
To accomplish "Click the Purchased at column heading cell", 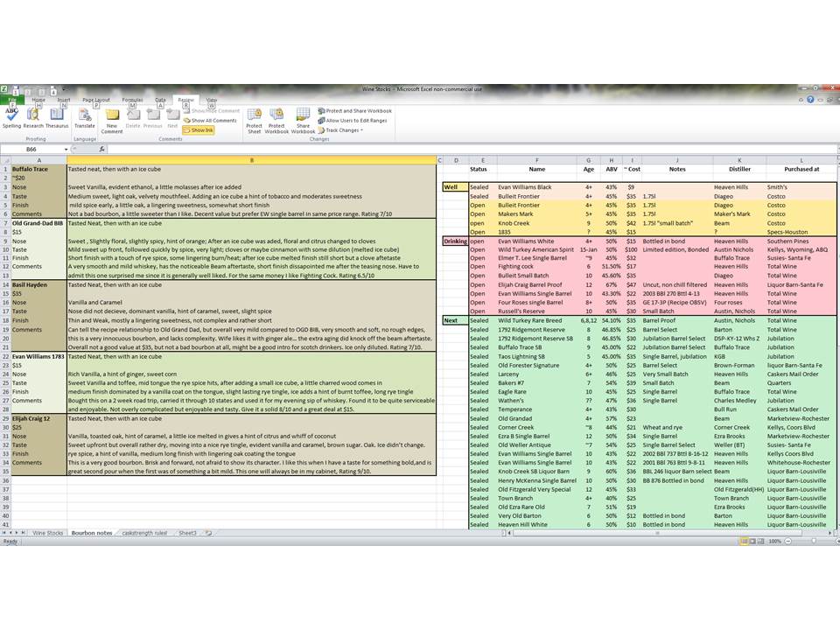I will 801,169.
